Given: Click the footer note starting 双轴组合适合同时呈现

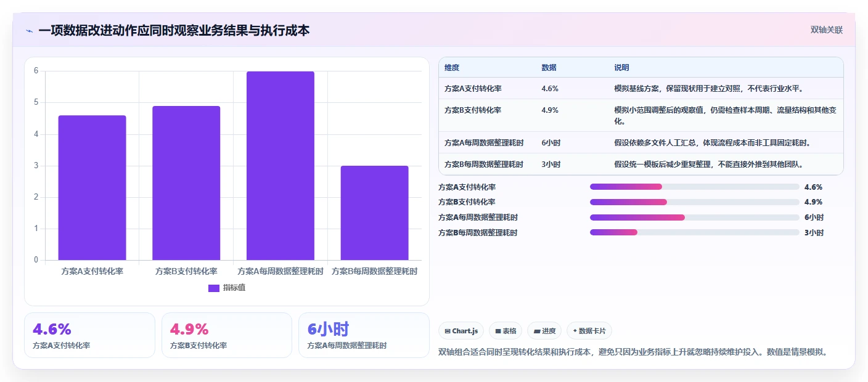Looking at the screenshot, I should click(x=633, y=352).
